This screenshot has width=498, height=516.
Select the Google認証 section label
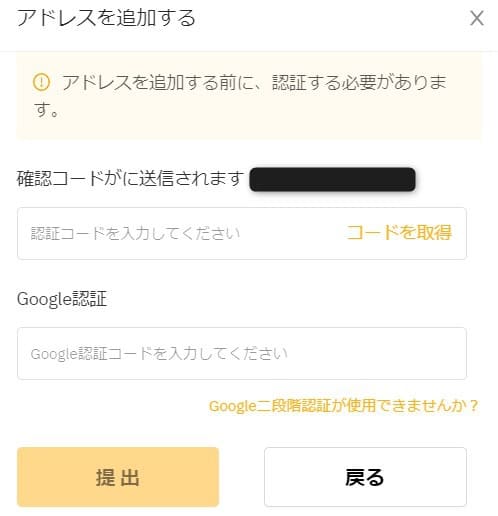click(62, 299)
